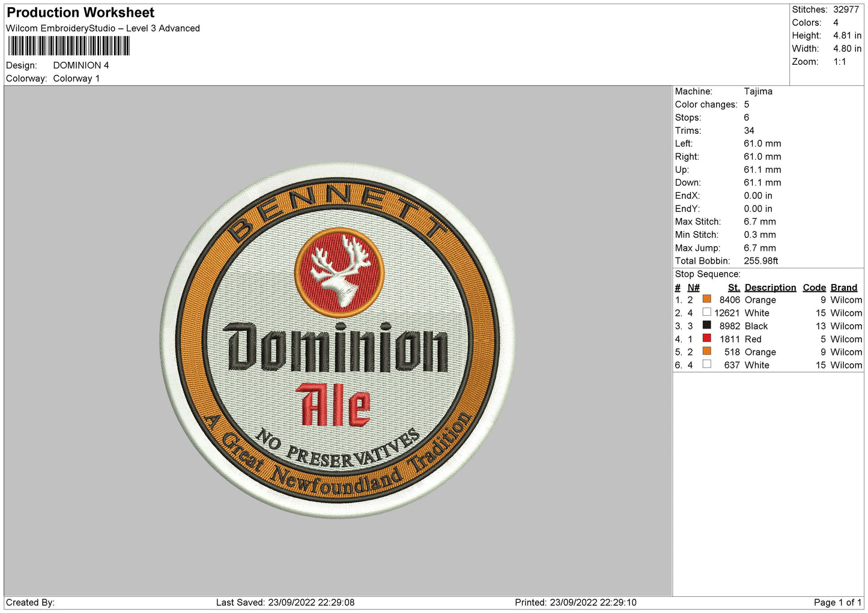Screen dimensions: 868x613
Task: Click stitch count 8982 in stop 3
Action: 730,327
